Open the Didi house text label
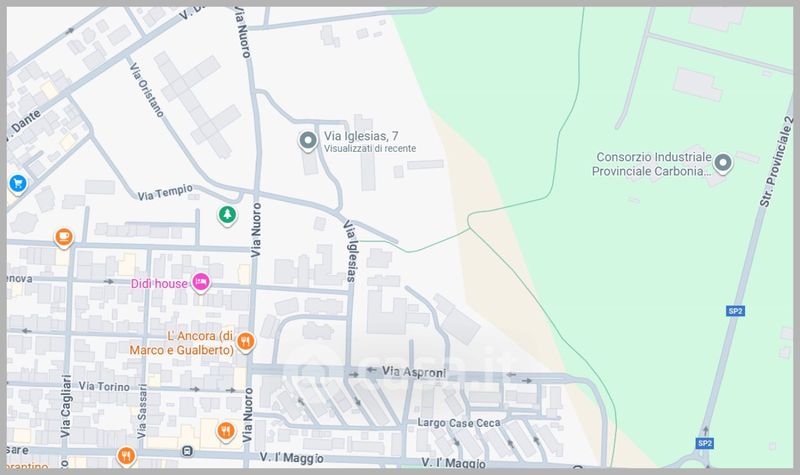 point(160,283)
